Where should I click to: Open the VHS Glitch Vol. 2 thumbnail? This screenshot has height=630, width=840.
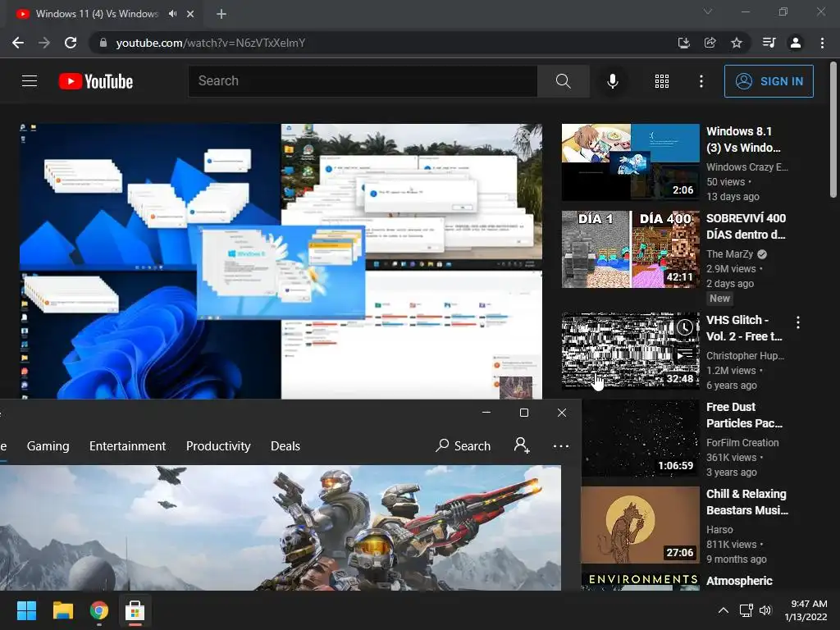(631, 350)
